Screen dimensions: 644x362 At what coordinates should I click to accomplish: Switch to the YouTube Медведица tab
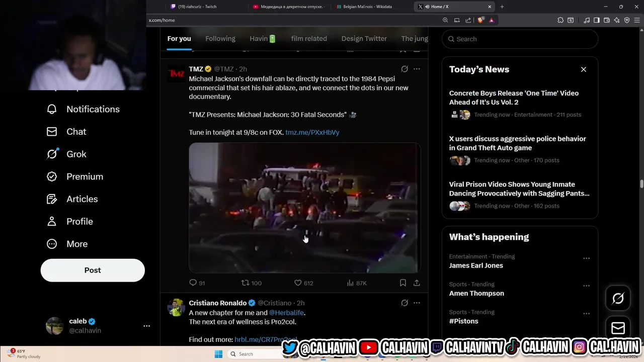click(x=290, y=7)
